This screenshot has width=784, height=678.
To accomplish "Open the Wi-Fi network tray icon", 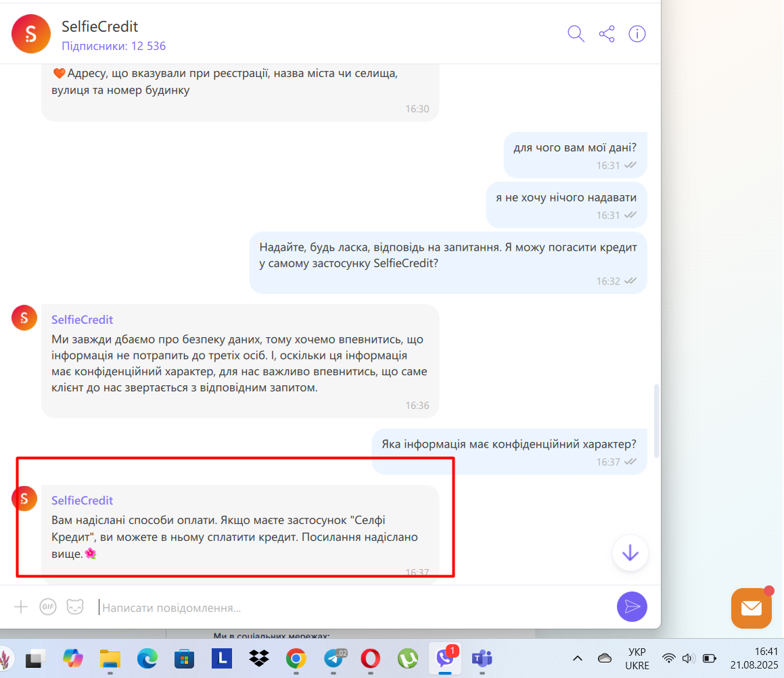I will (x=668, y=658).
